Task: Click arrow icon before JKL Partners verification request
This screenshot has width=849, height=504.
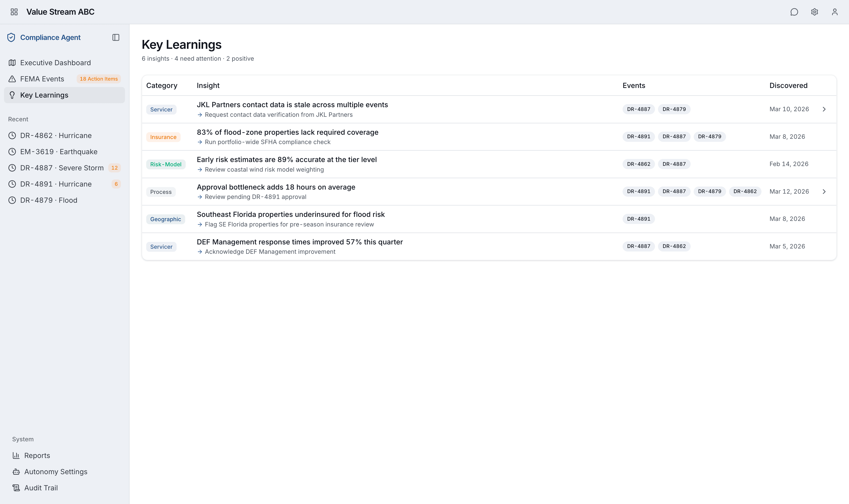Action: coord(200,115)
